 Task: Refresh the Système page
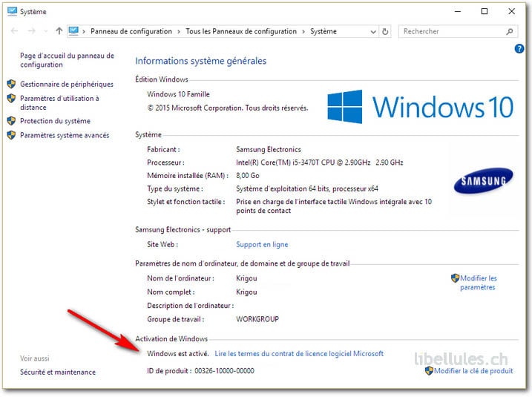[x=385, y=32]
